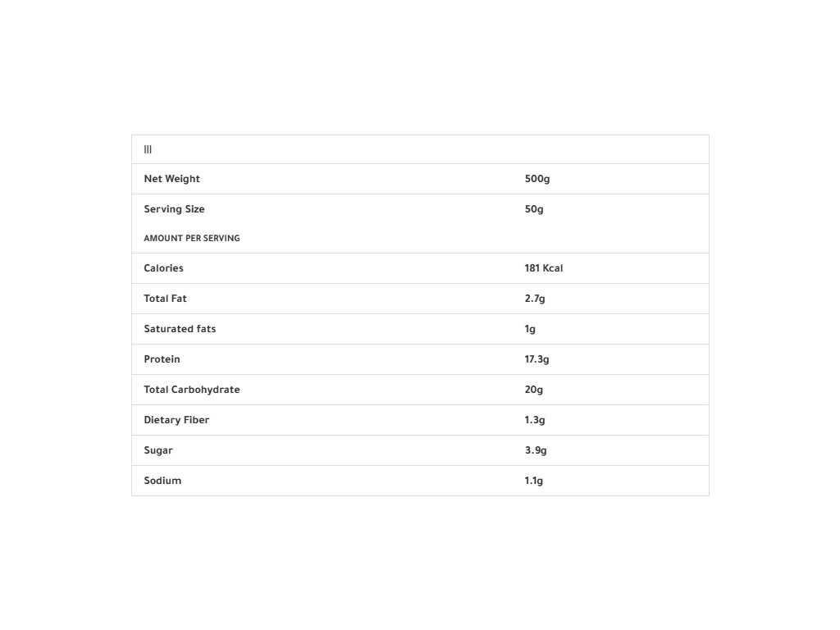
Task: Click the 50g serving size value
Action: 534,209
